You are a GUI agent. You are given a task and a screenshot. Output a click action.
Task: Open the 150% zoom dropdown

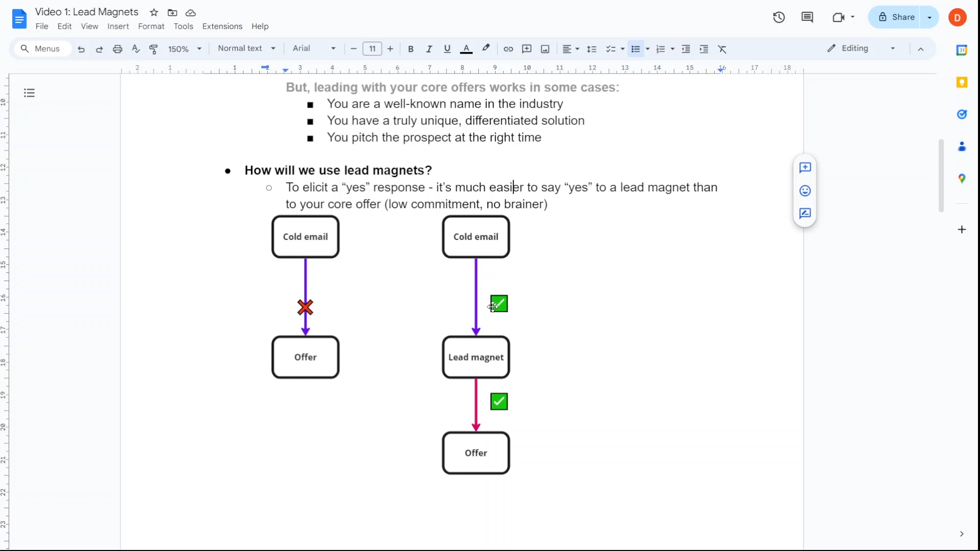(185, 49)
